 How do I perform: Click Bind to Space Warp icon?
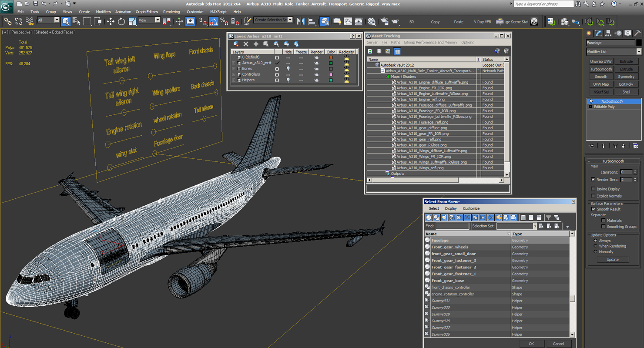[30, 21]
